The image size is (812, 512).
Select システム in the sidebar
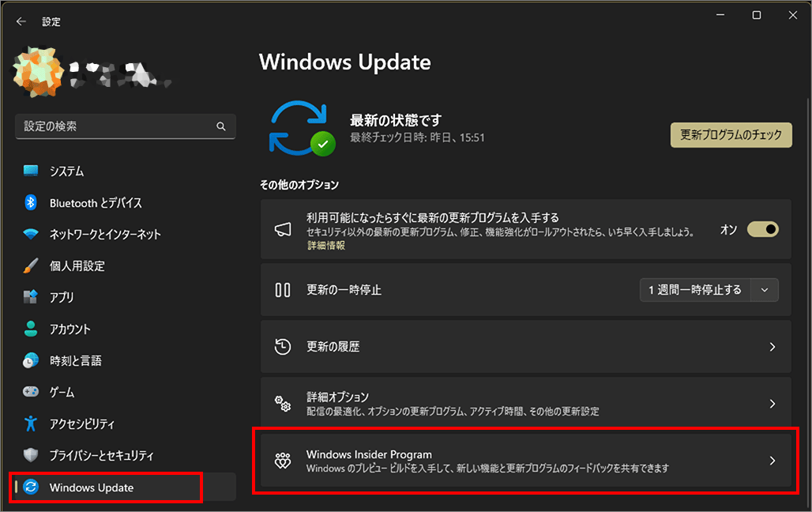point(126,171)
